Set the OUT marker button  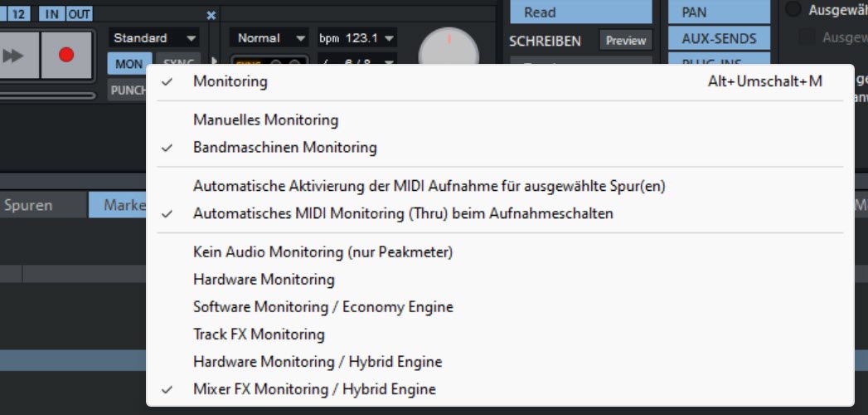(80, 14)
